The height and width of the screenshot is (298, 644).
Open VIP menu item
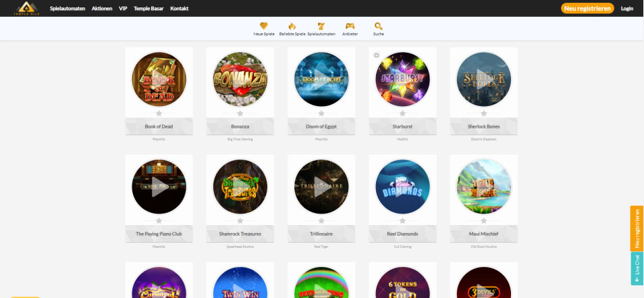tap(123, 8)
